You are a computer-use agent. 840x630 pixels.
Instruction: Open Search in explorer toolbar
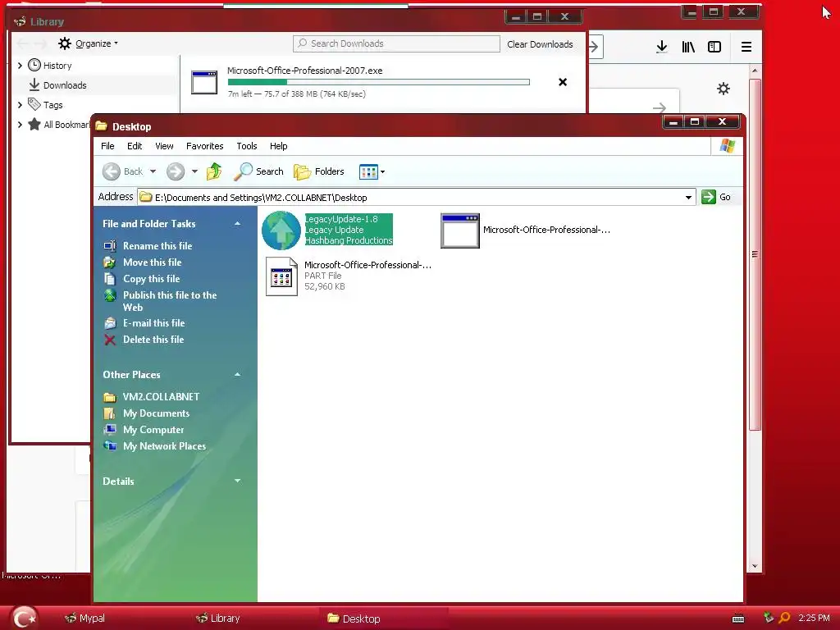[x=258, y=171]
